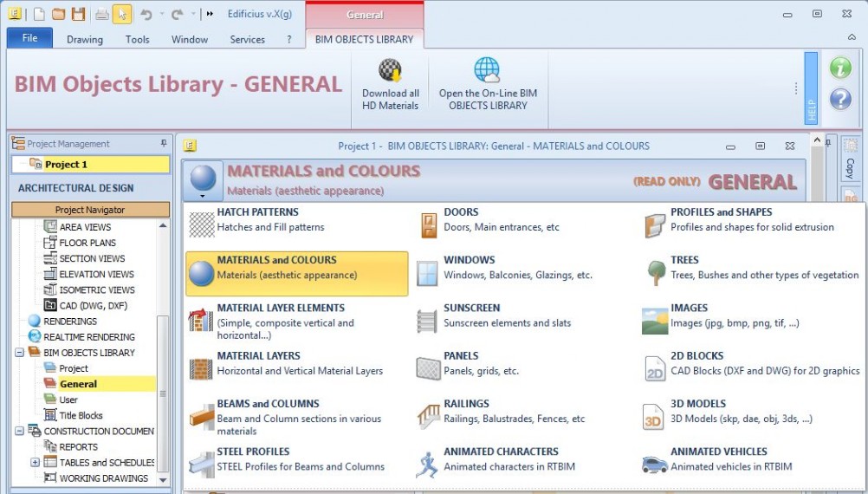
Task: Open REPORTS in the navigator
Action: tap(78, 447)
